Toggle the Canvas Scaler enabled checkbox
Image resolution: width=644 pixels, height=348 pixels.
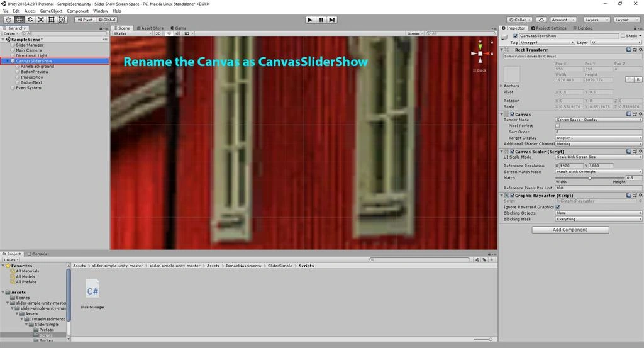pyautogui.click(x=513, y=151)
